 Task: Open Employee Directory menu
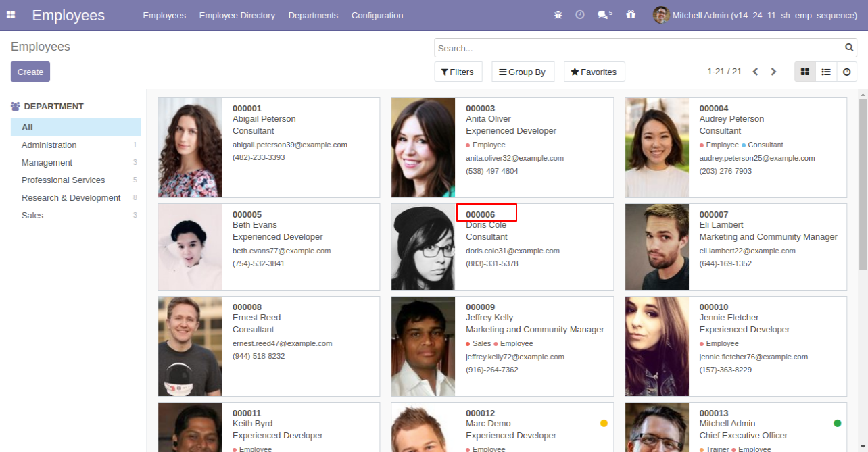click(237, 15)
